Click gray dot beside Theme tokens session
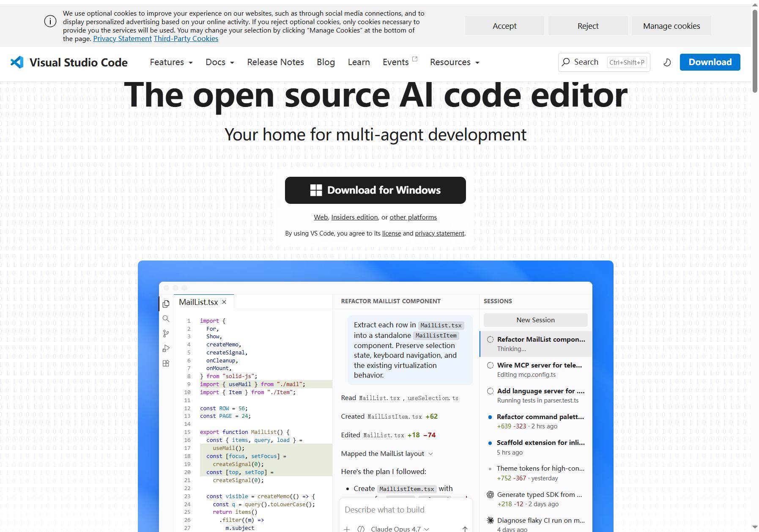 (490, 469)
